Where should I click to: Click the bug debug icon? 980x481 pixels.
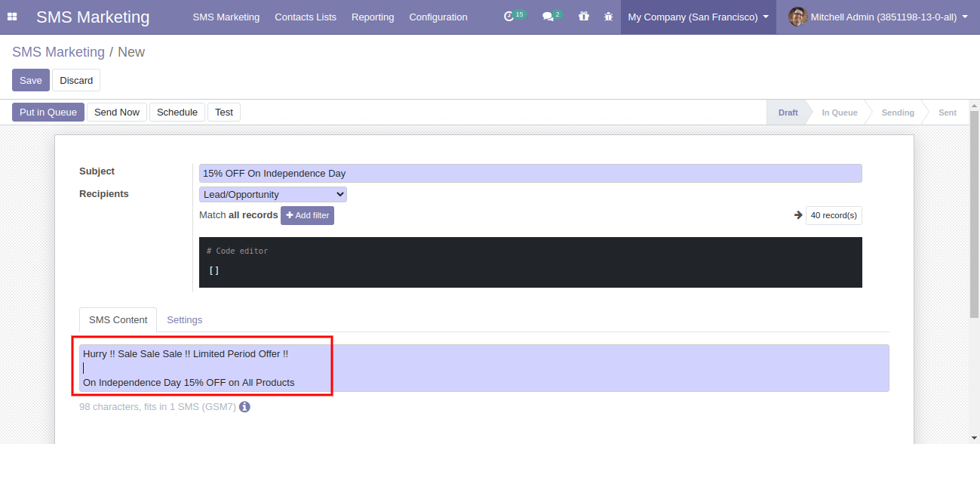[x=608, y=16]
